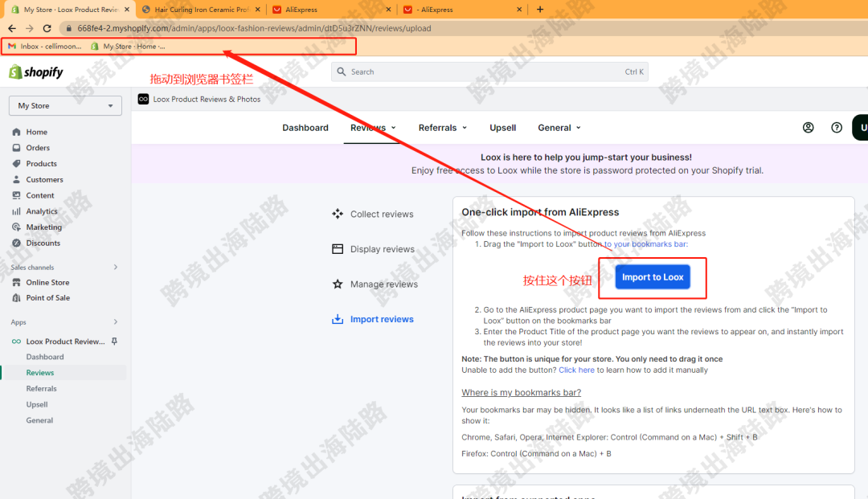Viewport: 868px width, 499px height.
Task: Open Point of Sale channel
Action: tap(47, 297)
